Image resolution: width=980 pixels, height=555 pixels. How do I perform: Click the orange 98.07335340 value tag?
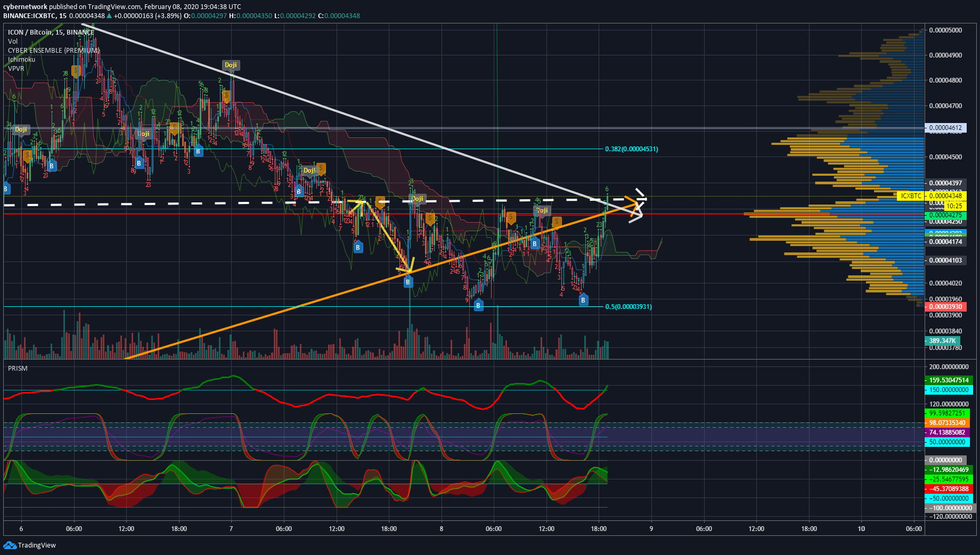(947, 423)
